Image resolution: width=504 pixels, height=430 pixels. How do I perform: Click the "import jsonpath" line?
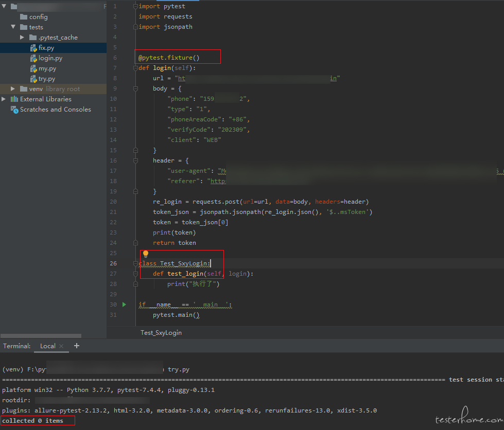pos(166,27)
